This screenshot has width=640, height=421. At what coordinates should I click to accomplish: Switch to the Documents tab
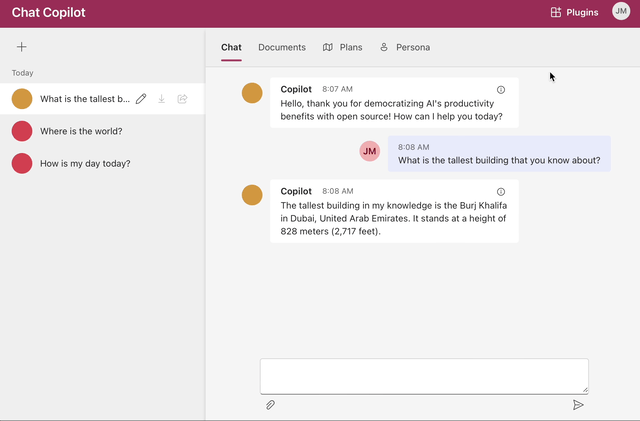tap(282, 47)
